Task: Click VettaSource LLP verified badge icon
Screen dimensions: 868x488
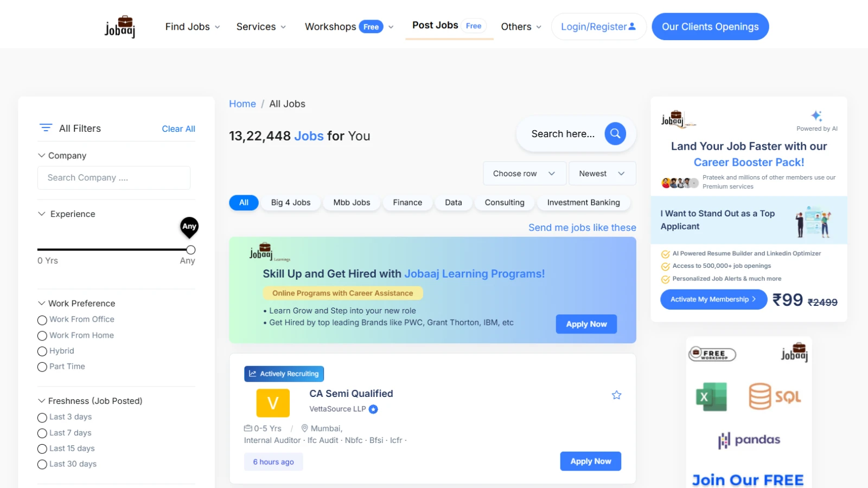Action: click(x=373, y=409)
